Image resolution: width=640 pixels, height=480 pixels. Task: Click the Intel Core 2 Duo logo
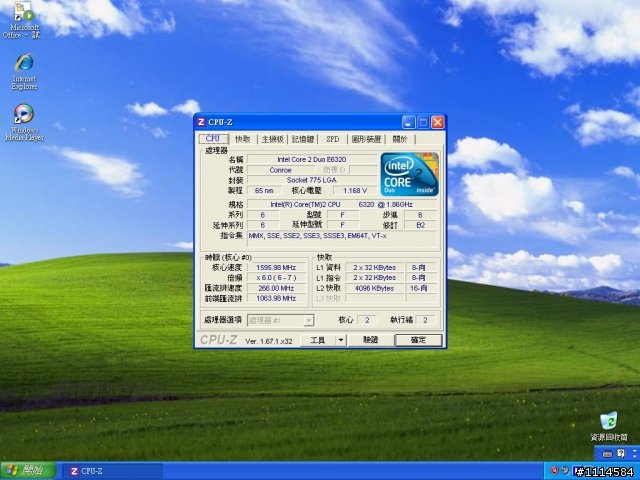click(x=409, y=174)
